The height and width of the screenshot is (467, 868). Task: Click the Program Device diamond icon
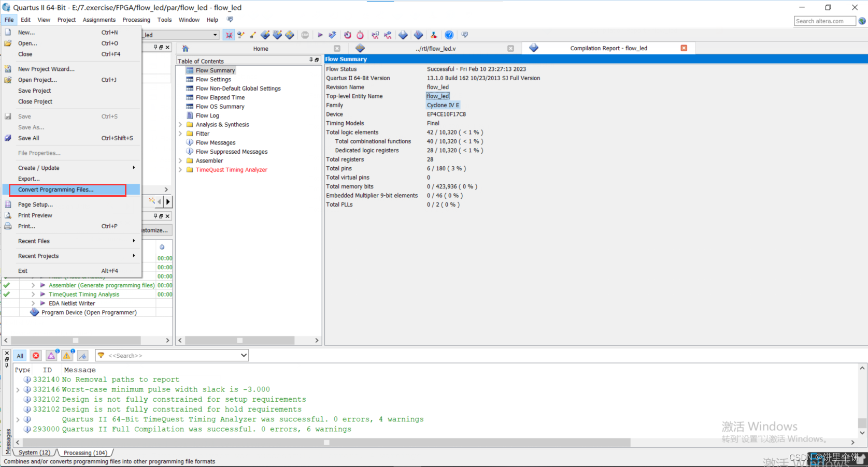[34, 312]
